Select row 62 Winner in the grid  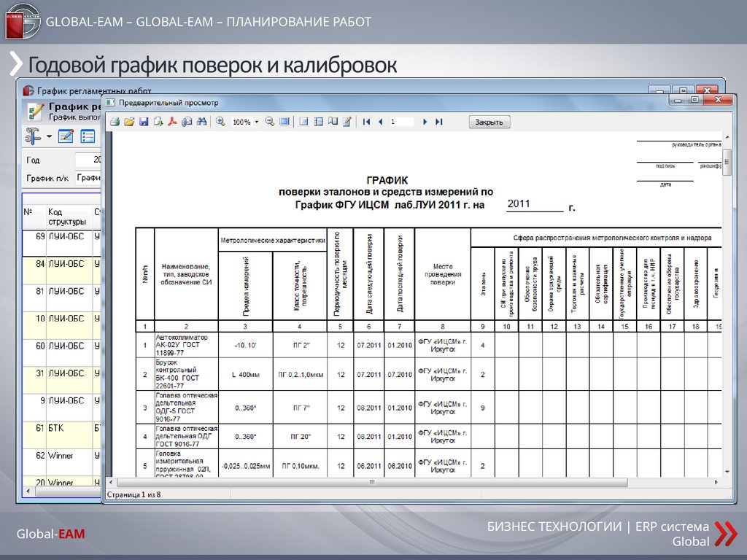click(61, 462)
